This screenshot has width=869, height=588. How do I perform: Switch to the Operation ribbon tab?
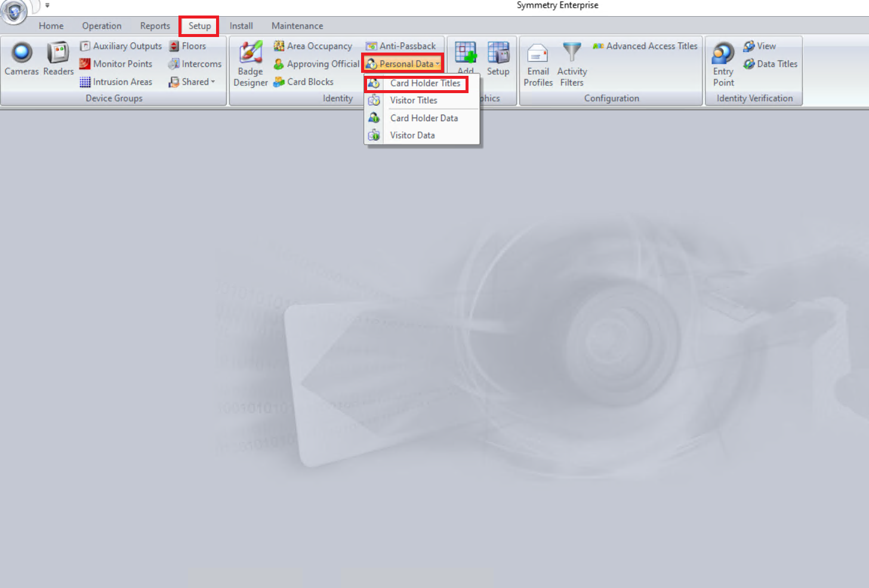click(x=102, y=26)
